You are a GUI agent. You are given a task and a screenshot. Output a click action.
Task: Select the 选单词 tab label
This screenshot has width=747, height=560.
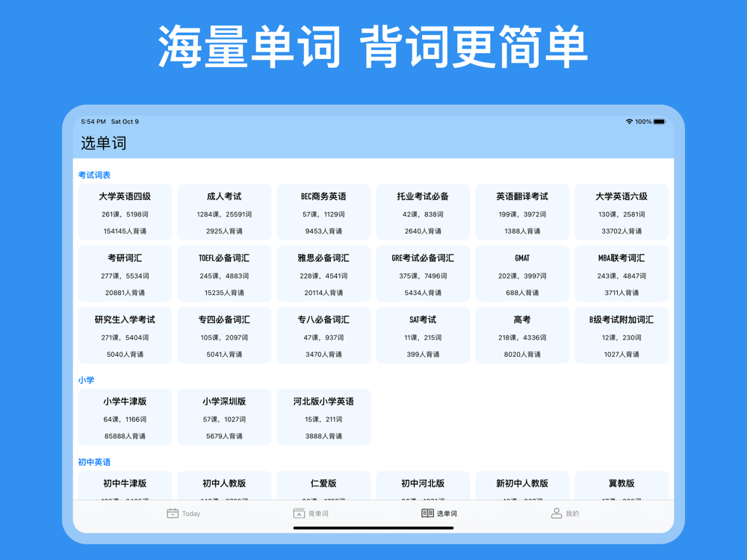tap(447, 514)
